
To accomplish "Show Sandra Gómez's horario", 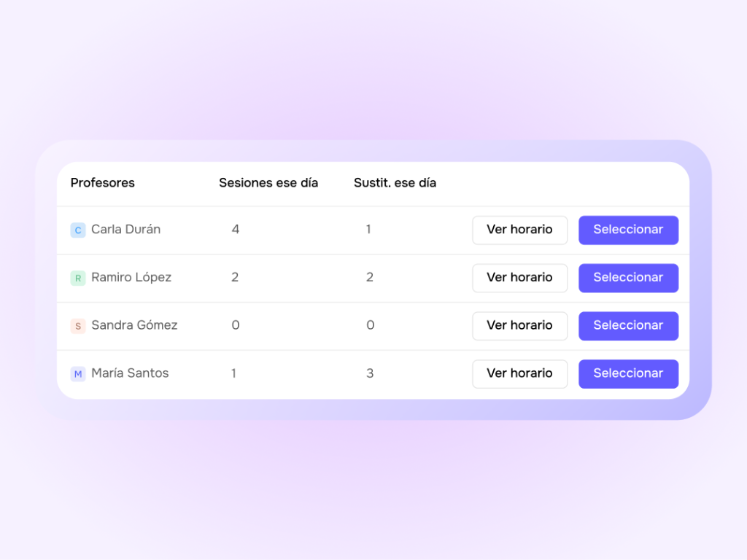I will tap(519, 326).
